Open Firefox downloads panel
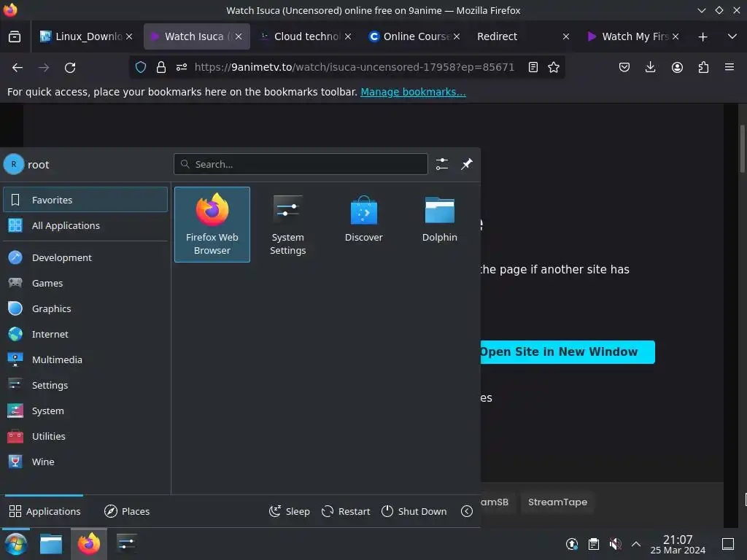747x560 pixels. click(x=650, y=67)
